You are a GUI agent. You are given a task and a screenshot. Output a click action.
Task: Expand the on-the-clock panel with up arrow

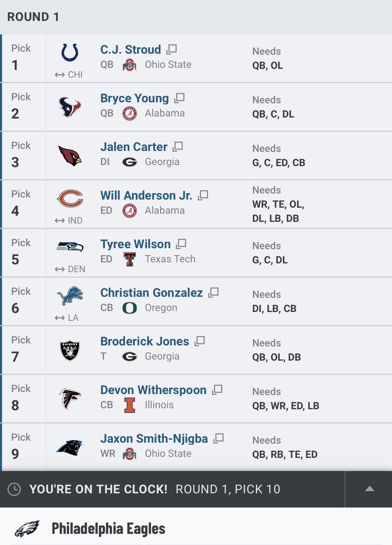coord(370,489)
